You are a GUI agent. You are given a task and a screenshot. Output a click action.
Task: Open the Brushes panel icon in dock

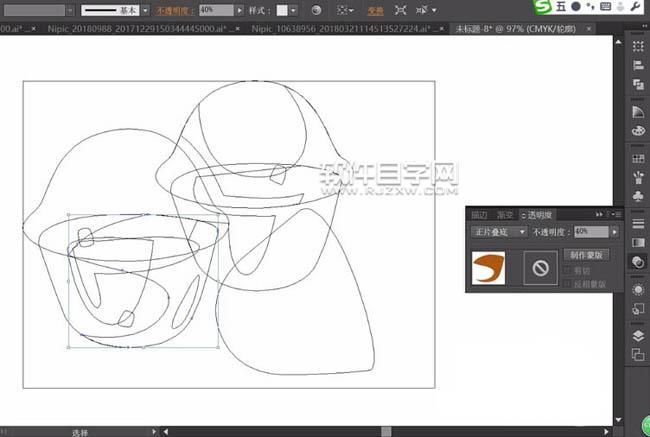click(637, 178)
